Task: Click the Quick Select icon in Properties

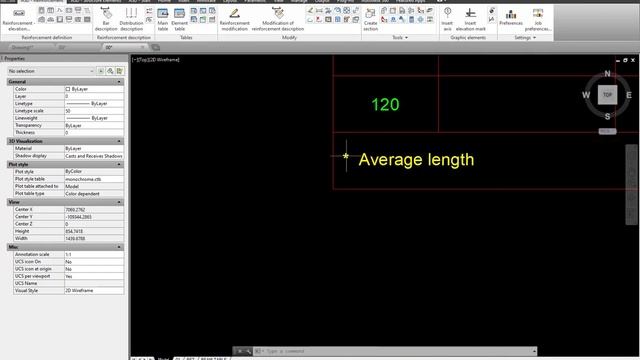Action: tap(119, 71)
